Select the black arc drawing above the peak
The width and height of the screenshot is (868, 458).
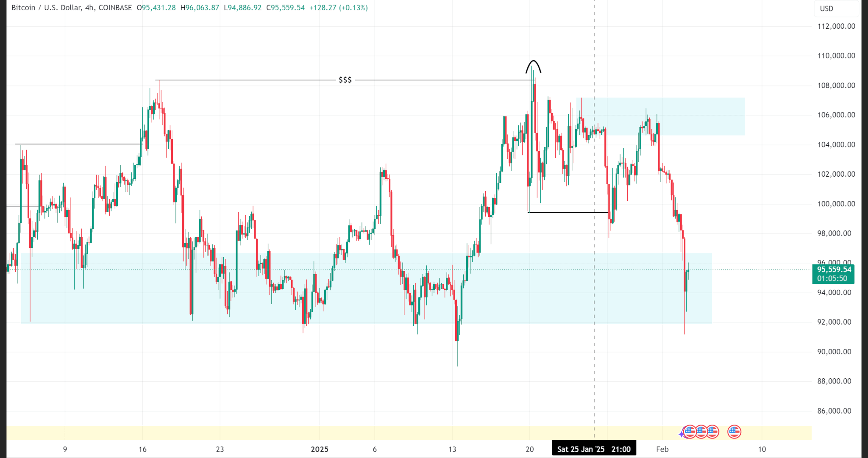pyautogui.click(x=533, y=67)
